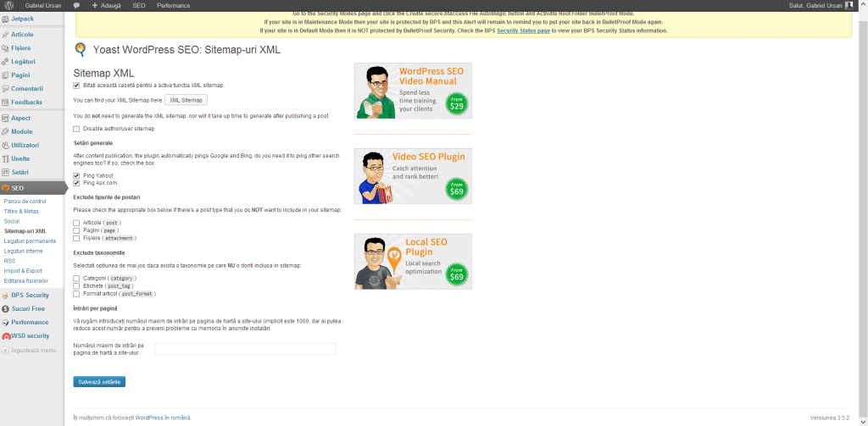
Task: Check the Pagini page exclusion checkbox
Action: click(x=76, y=230)
